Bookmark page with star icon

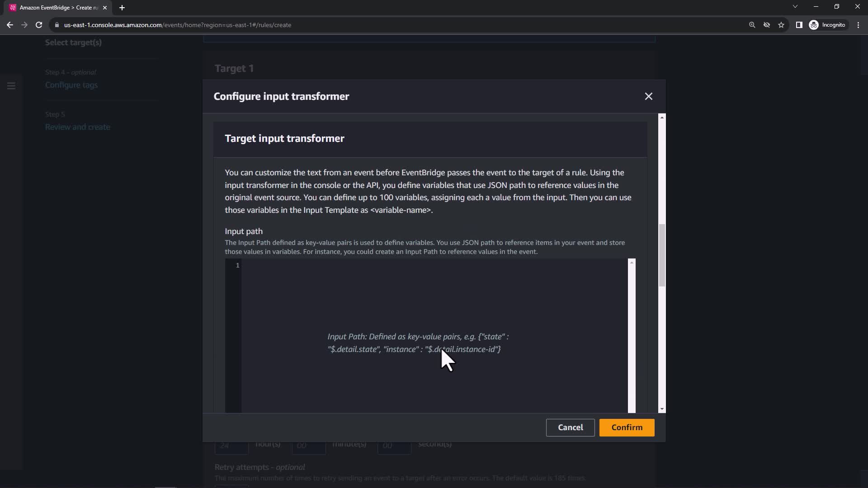(781, 25)
